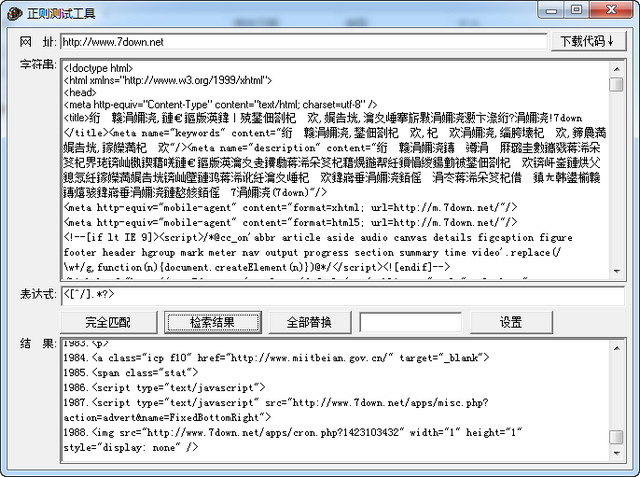Click inside the 结果 results text area
Viewport: 640px width, 477px height.
point(330,400)
